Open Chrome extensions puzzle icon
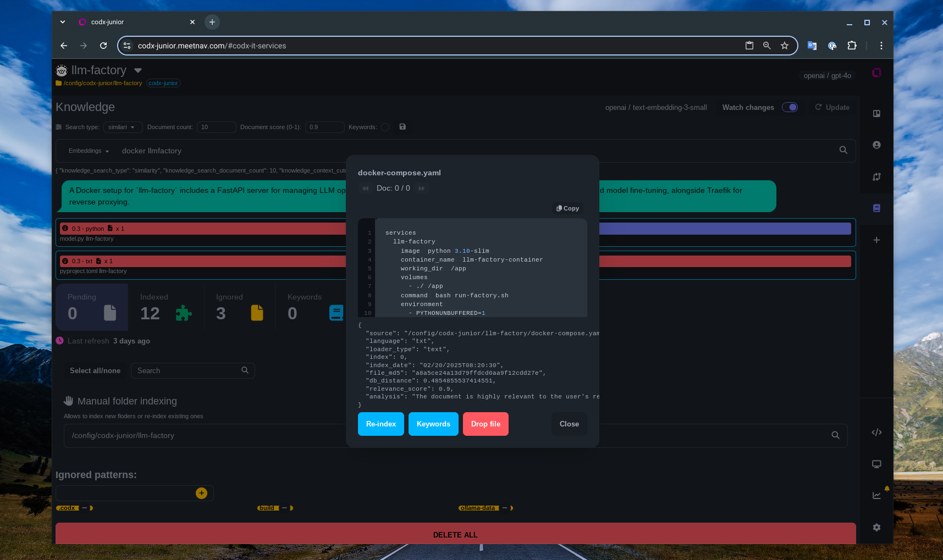Viewport: 943px width, 560px height. pyautogui.click(x=852, y=46)
